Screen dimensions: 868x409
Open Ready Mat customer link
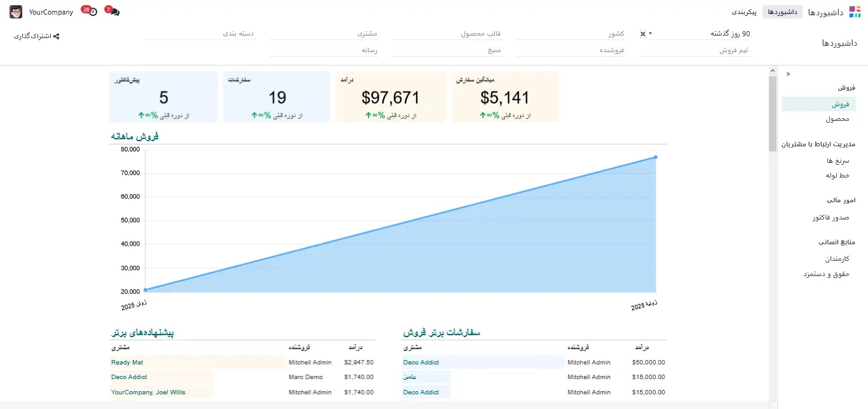tap(127, 363)
